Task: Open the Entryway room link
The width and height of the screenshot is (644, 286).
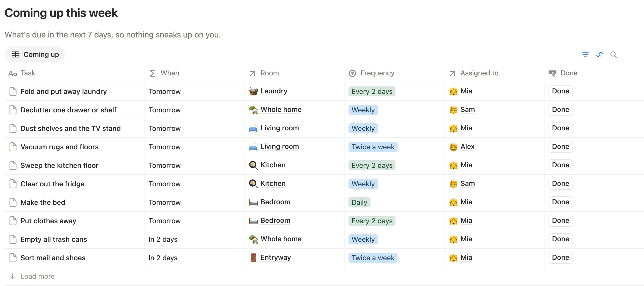Action: (275, 258)
